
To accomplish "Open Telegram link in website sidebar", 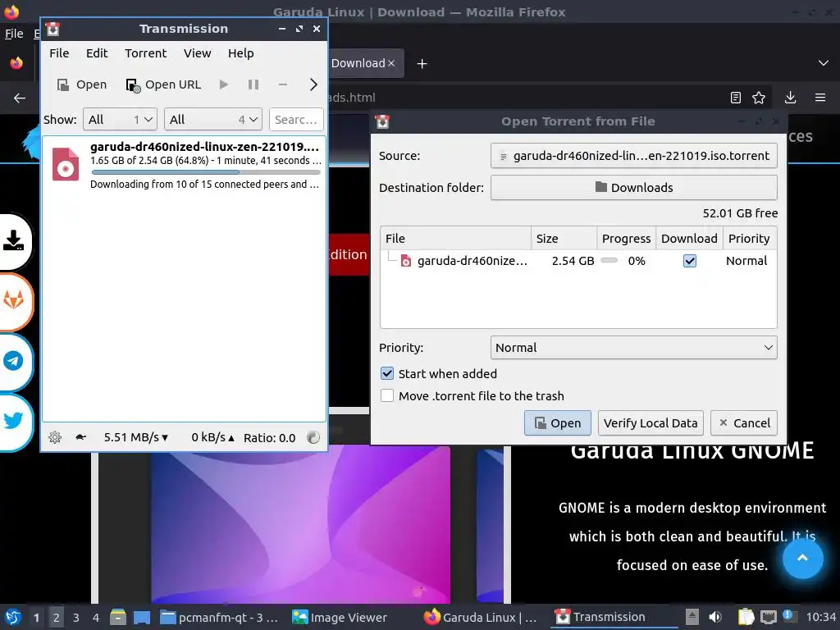I will [x=13, y=361].
